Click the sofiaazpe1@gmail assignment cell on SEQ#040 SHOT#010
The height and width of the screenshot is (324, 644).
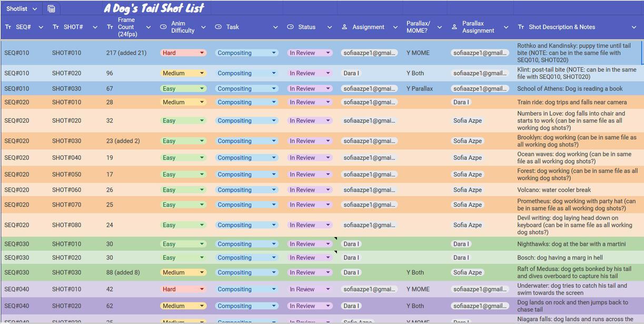pos(370,289)
